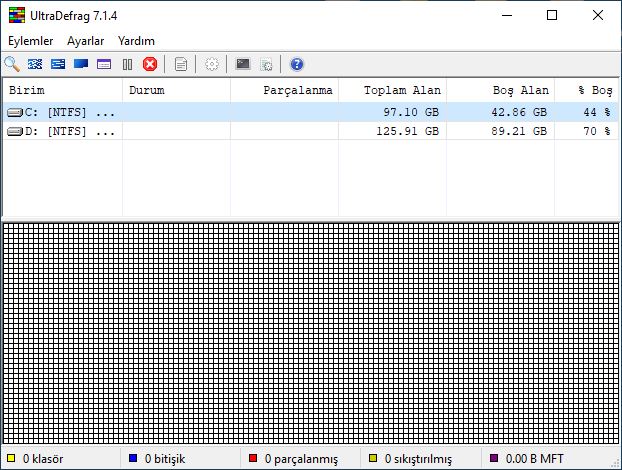This screenshot has width=622, height=470.
Task: Click the olive sıkıştırılmış legend swatch
Action: click(373, 458)
